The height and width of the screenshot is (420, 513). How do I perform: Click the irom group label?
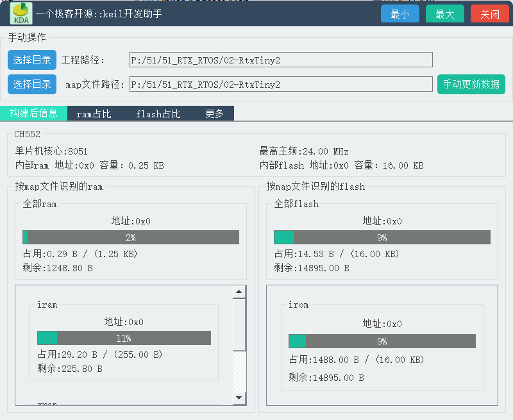(298, 305)
